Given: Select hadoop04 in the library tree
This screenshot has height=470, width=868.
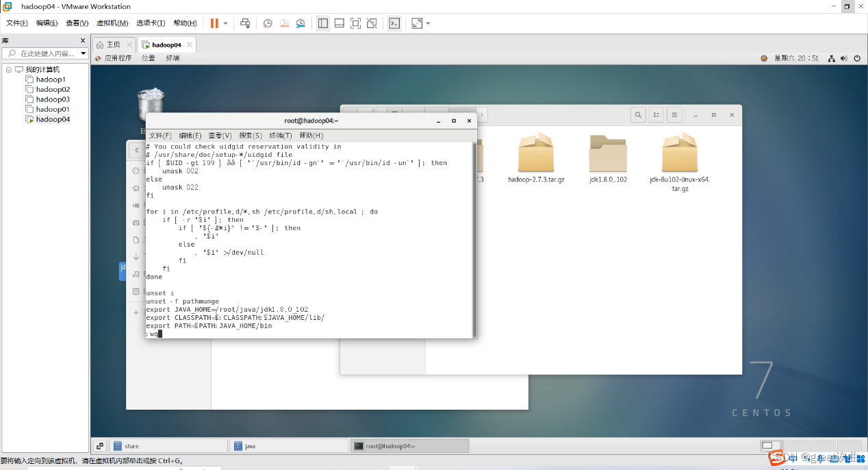Looking at the screenshot, I should coord(53,119).
